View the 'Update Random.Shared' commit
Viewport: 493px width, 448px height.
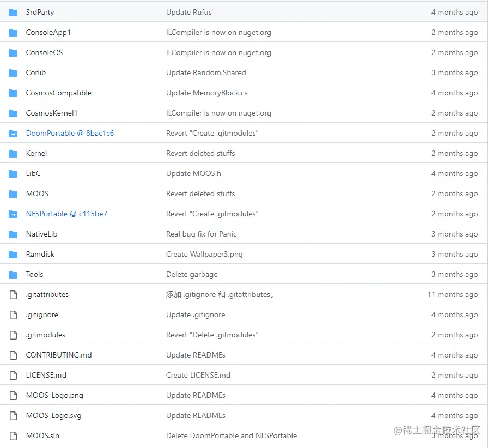click(x=206, y=72)
